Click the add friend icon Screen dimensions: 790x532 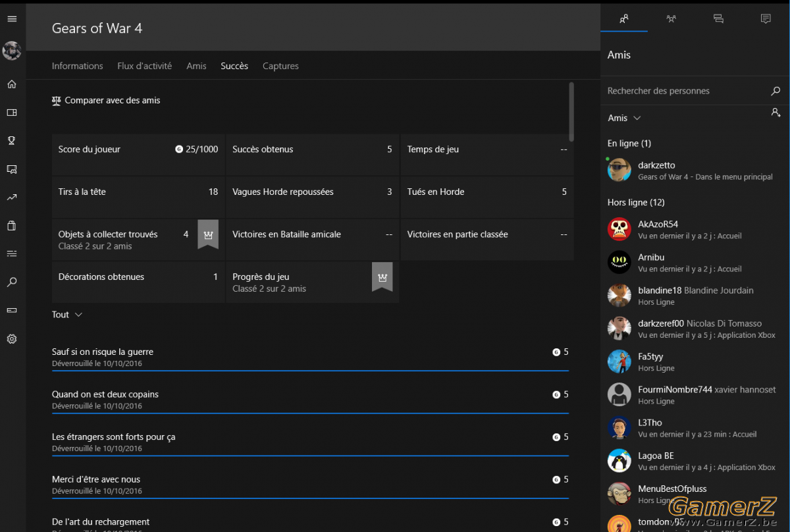point(776,113)
